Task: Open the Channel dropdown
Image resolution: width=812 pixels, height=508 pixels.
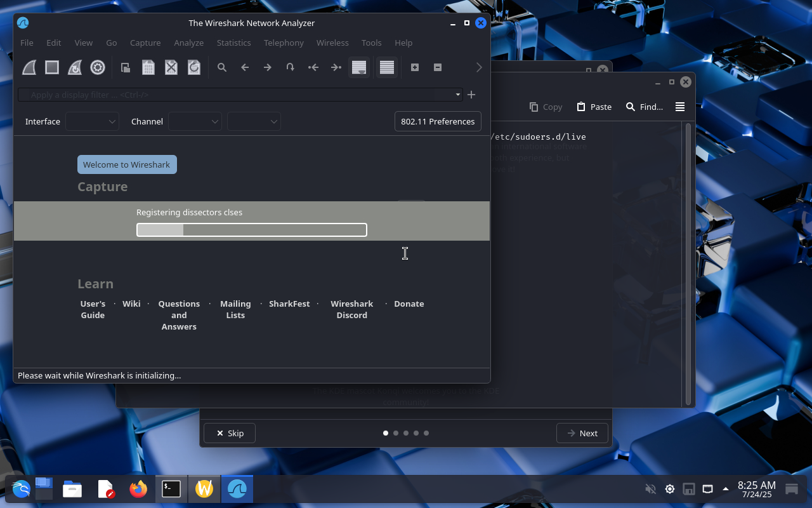Action: pos(195,121)
